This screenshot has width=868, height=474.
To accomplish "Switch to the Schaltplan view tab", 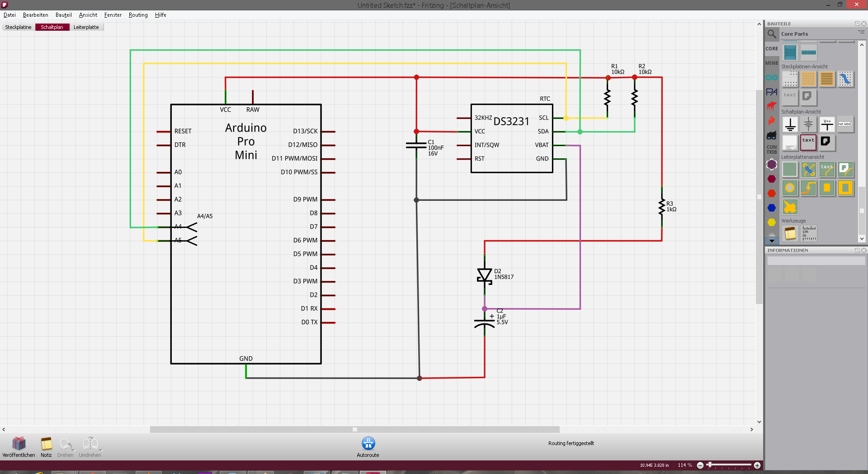I will (52, 27).
